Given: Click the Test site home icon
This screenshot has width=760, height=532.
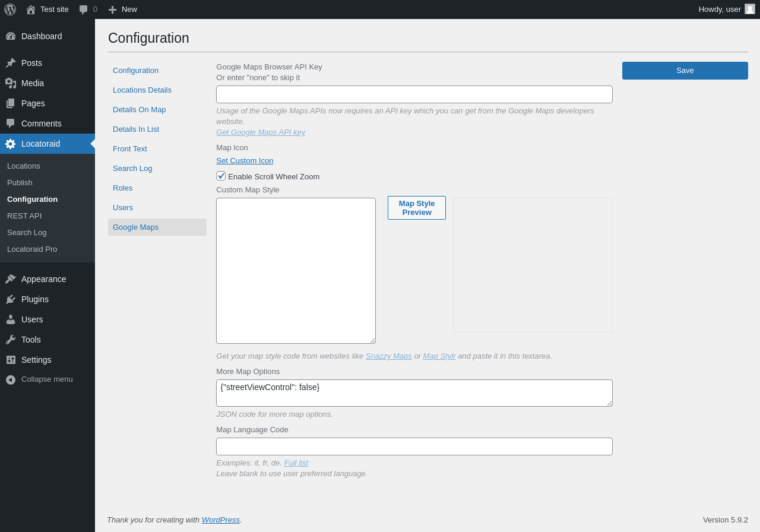Looking at the screenshot, I should coord(31,9).
